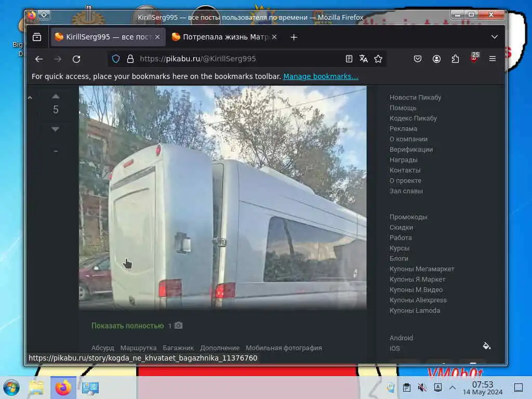Switch to KirillSerg995 tab
This screenshot has width=532, height=399.
[x=107, y=37]
